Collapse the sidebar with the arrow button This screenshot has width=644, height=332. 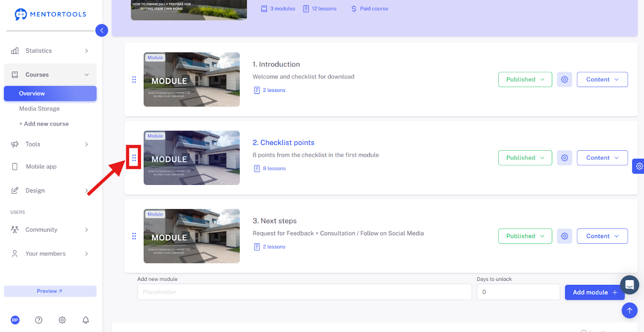point(102,30)
